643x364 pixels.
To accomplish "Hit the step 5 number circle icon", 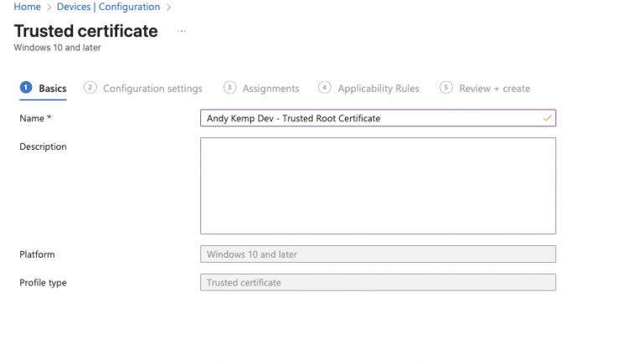I will (x=446, y=88).
